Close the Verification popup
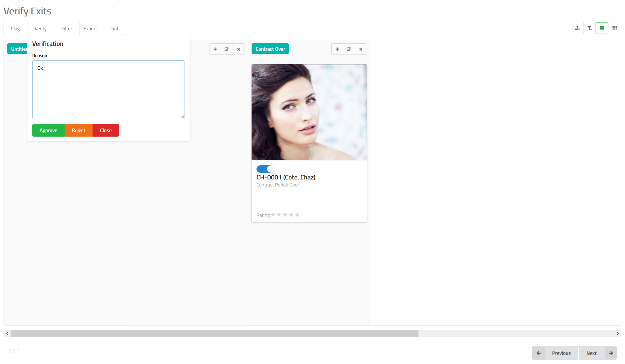The width and height of the screenshot is (625, 364). tap(106, 130)
